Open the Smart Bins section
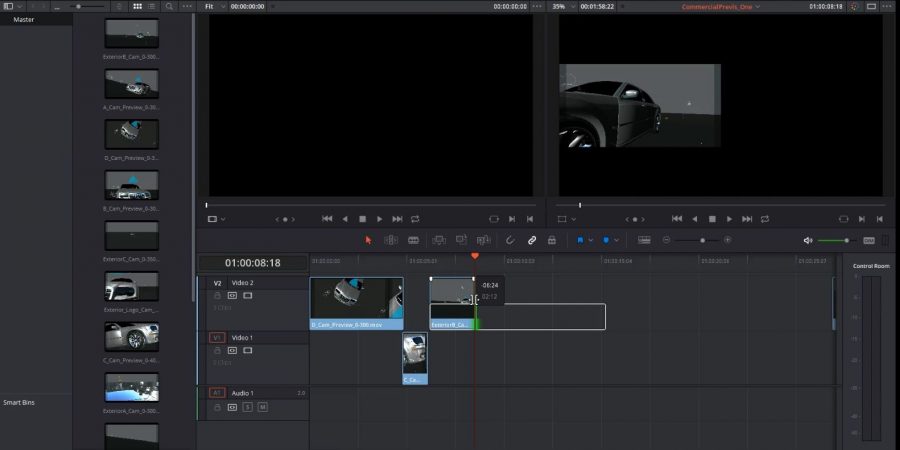The image size is (900, 450). click(x=19, y=401)
